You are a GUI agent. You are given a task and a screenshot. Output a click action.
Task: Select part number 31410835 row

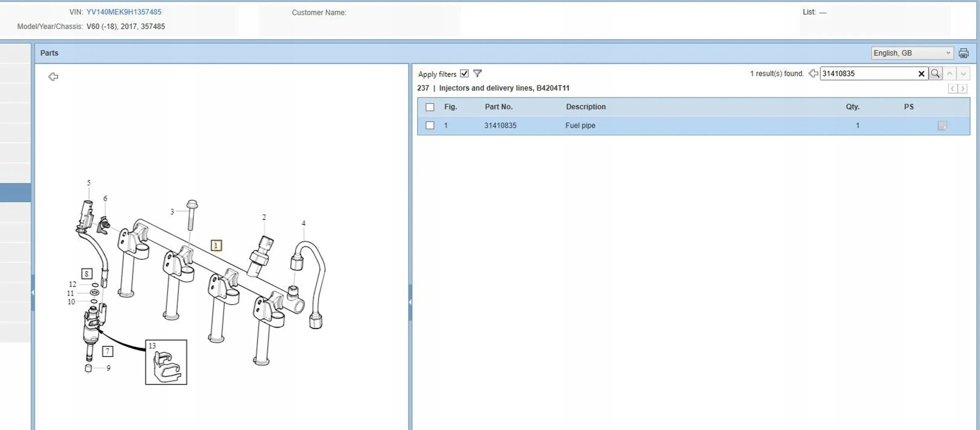500,125
